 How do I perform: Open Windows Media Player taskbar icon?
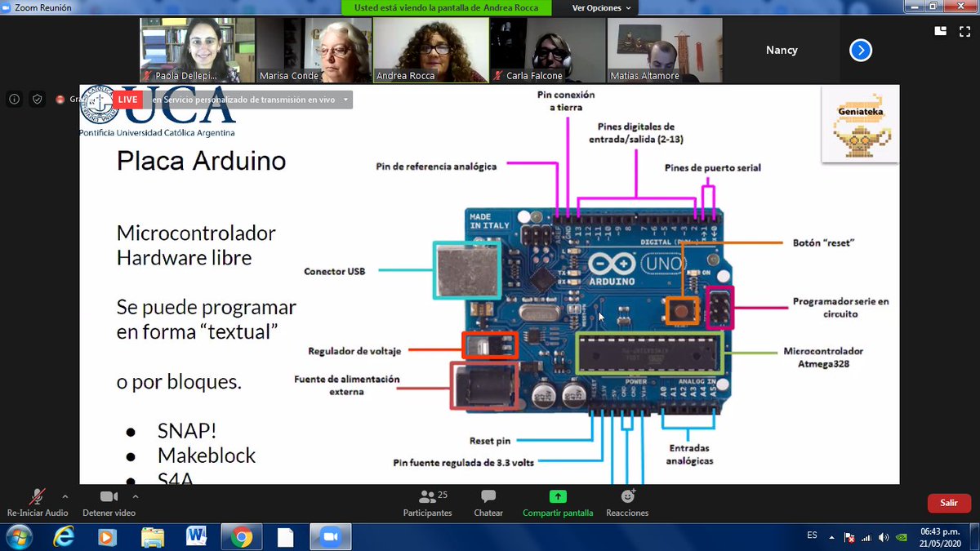pyautogui.click(x=108, y=536)
